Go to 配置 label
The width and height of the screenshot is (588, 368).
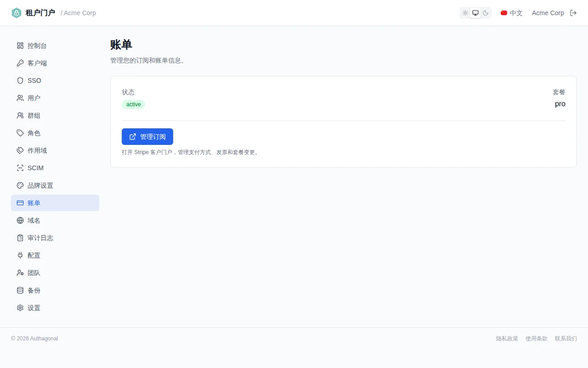34,255
